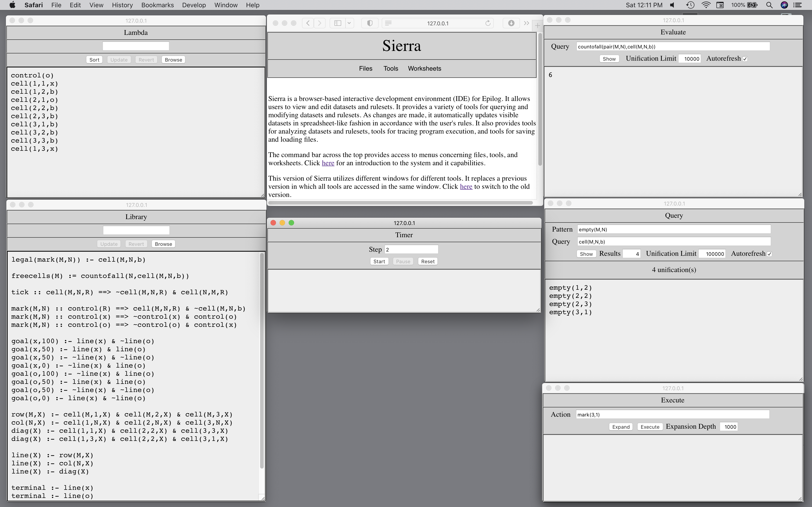
Task: Click Safari's sidebar toggle icon
Action: coord(338,23)
